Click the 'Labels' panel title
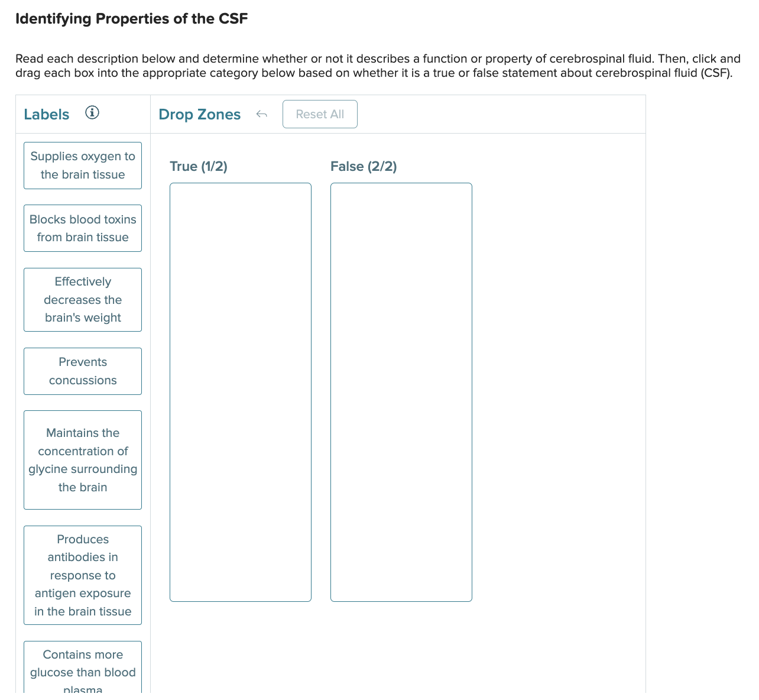 pos(46,114)
